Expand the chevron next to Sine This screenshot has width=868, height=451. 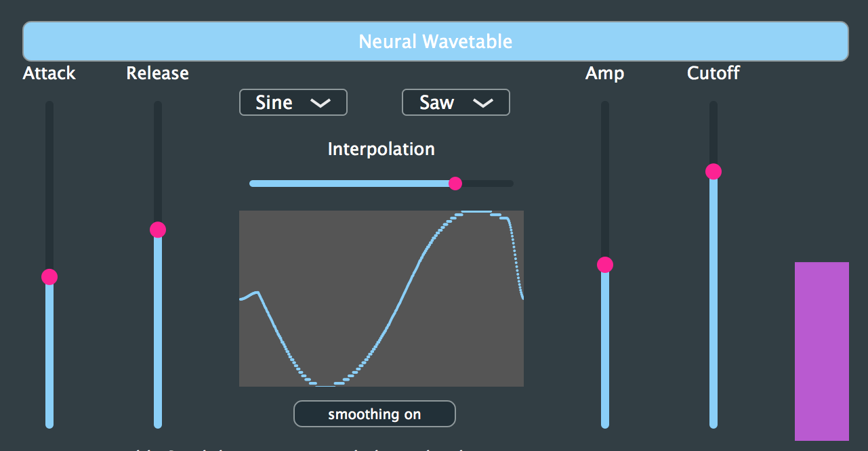pos(321,102)
